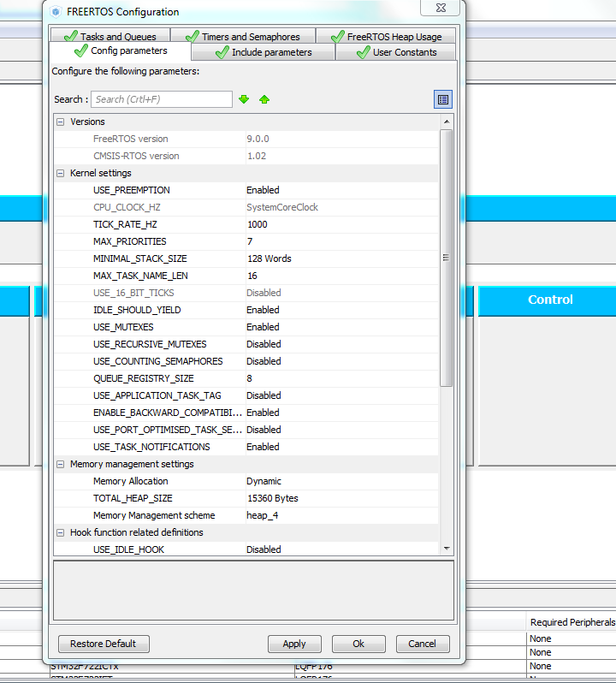Edit the MAX_PRIORITIES value 7

coord(341,241)
